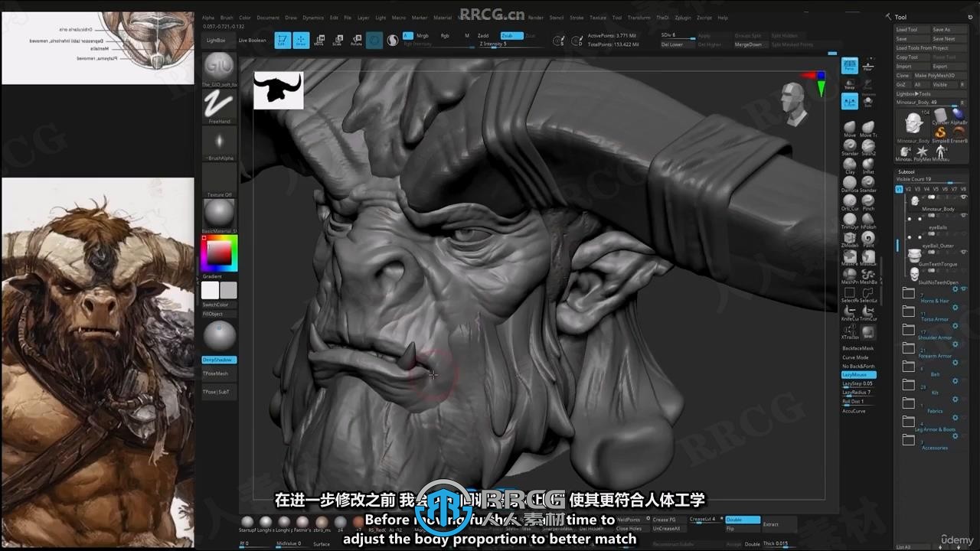Select the Rotate transform icon

tap(355, 40)
